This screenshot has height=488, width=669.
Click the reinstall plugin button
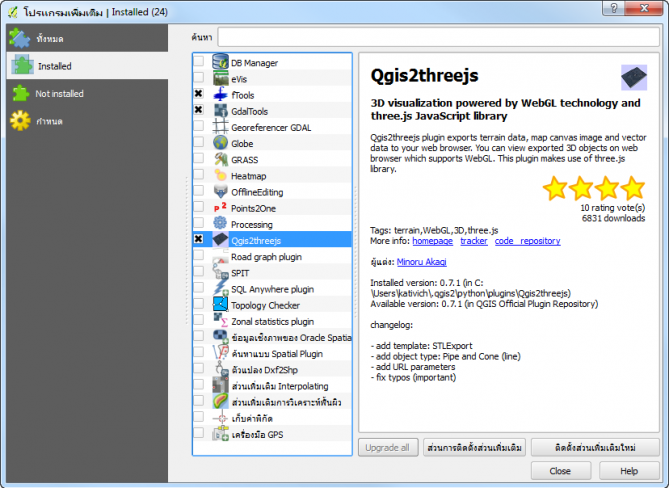click(x=595, y=447)
